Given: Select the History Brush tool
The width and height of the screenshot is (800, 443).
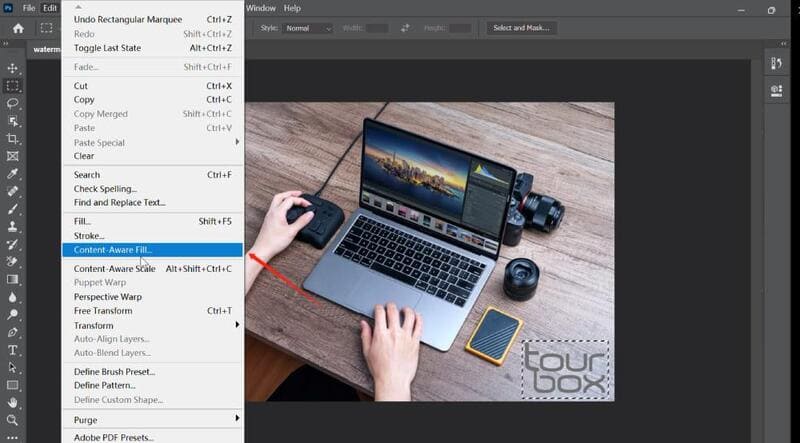Looking at the screenshot, I should click(x=12, y=244).
